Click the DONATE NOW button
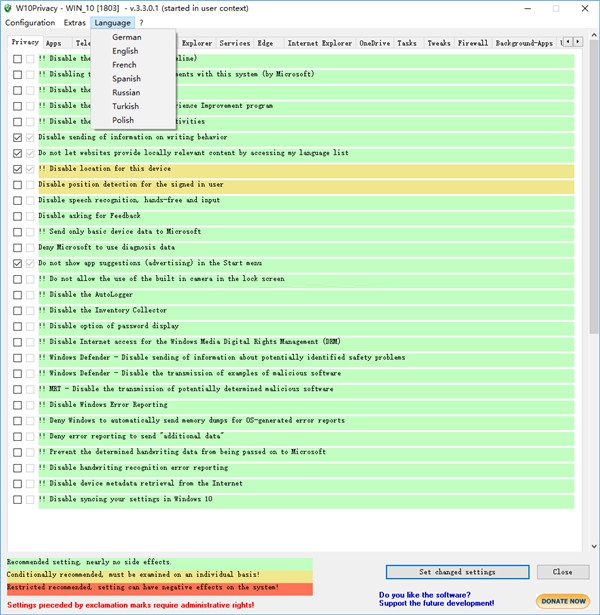 click(x=563, y=601)
